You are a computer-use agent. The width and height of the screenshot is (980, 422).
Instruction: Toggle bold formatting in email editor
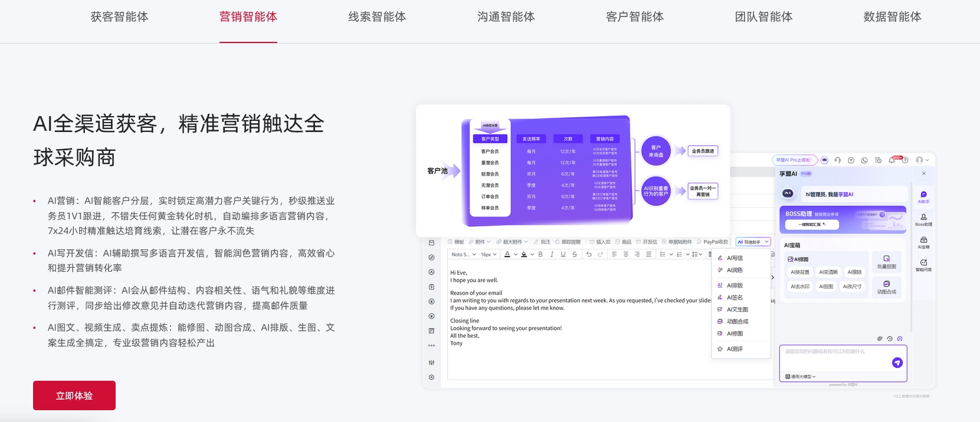(x=540, y=255)
